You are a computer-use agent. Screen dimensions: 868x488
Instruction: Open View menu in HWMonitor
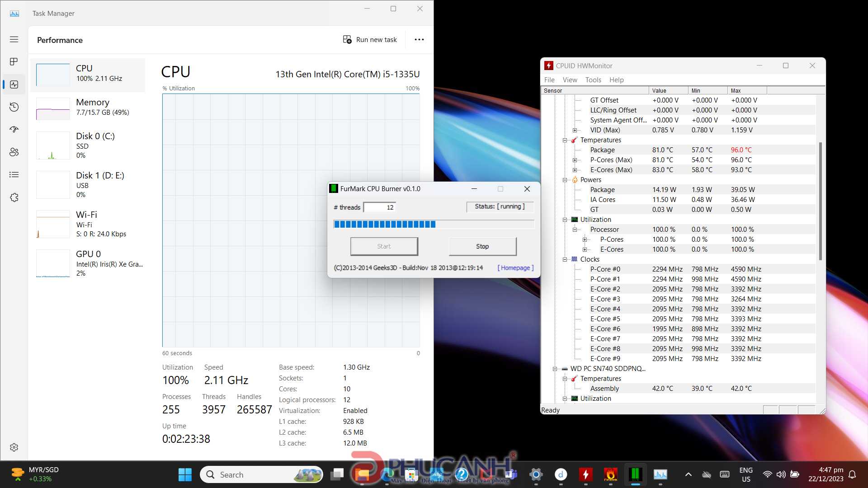[x=570, y=80]
